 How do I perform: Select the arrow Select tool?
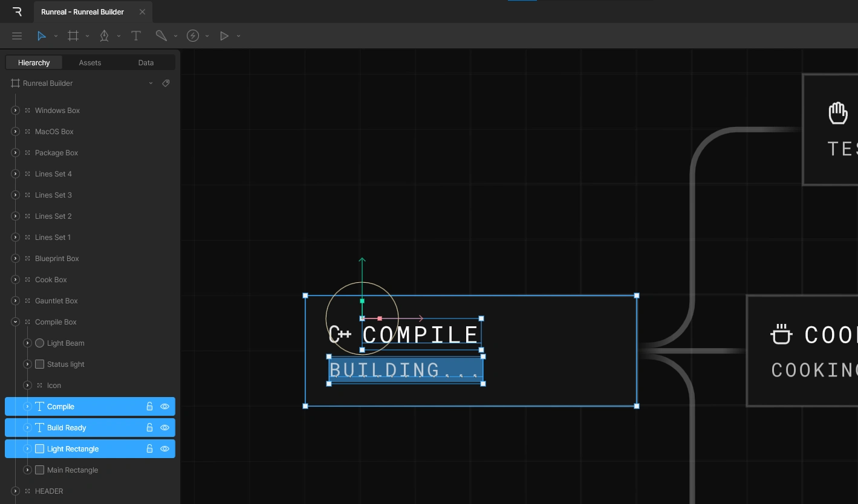coord(41,36)
